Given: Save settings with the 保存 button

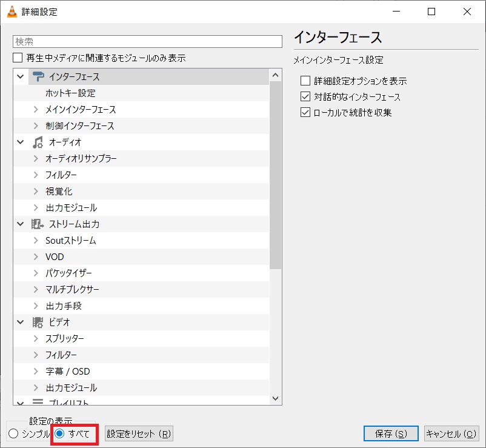Looking at the screenshot, I should (390, 433).
